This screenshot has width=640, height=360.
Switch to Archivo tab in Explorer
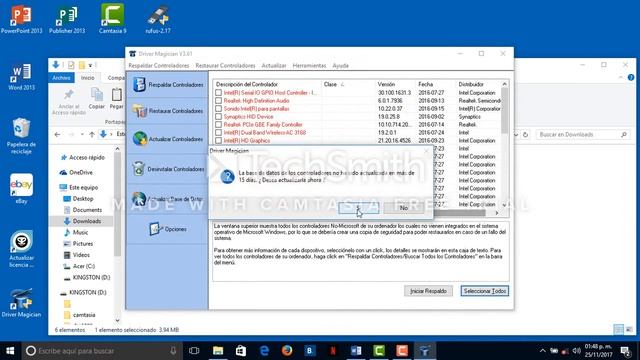pyautogui.click(x=61, y=78)
